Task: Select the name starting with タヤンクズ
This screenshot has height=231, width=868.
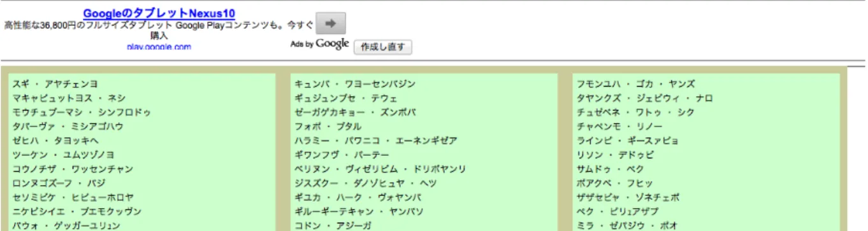Action: click(x=644, y=98)
